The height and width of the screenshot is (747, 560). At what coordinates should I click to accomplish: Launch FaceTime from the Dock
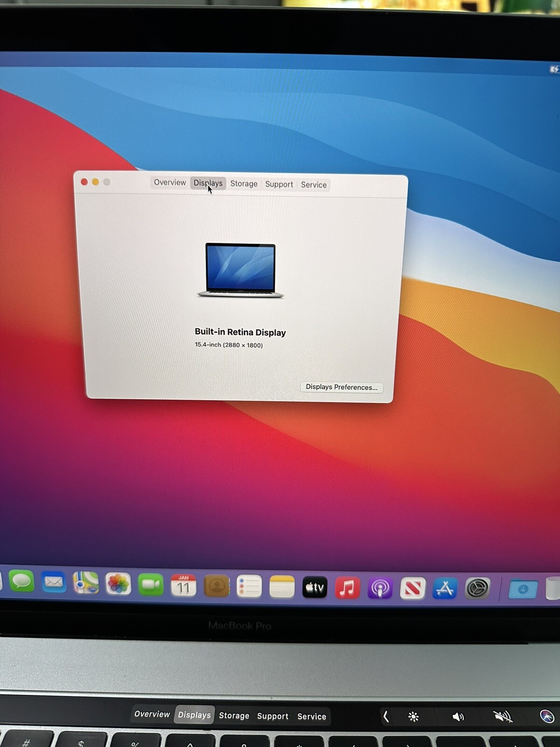pyautogui.click(x=151, y=585)
